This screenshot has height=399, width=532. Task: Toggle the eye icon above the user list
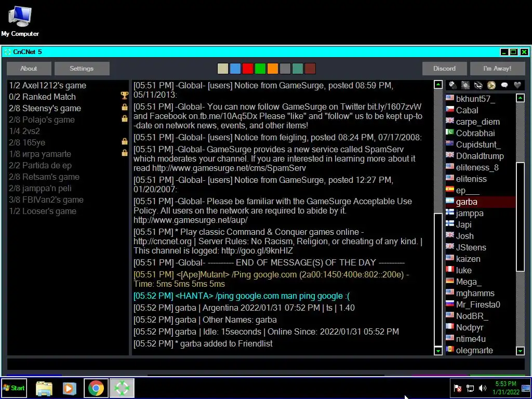pos(478,85)
